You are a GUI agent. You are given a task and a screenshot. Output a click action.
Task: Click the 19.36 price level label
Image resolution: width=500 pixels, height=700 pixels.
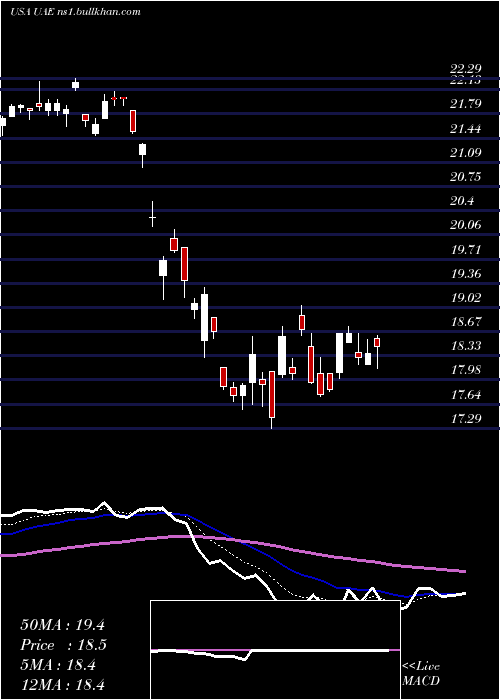(466, 274)
